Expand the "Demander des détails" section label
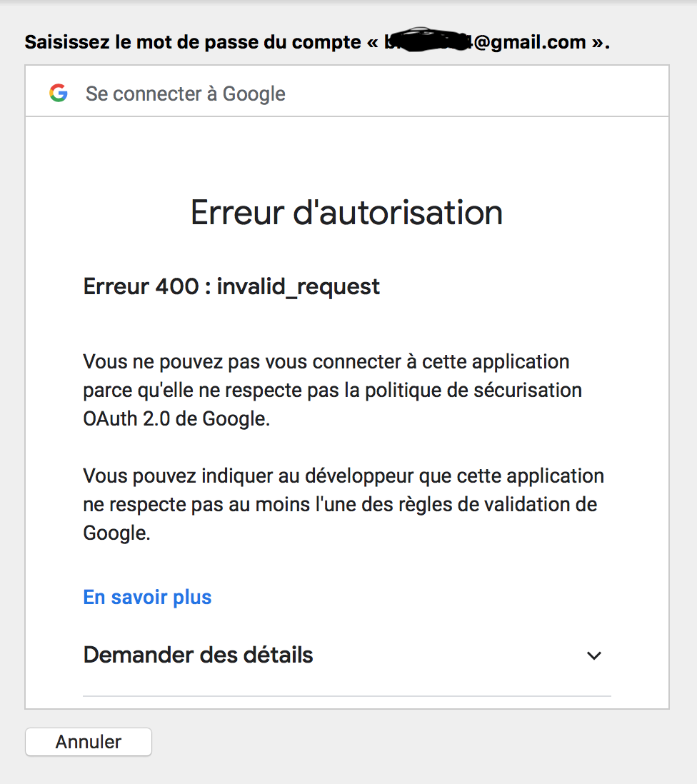The image size is (697, 784). coord(198,655)
